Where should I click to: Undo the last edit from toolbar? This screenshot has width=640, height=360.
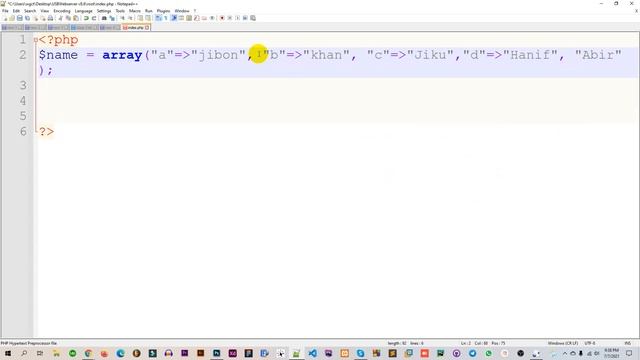[x=86, y=18]
